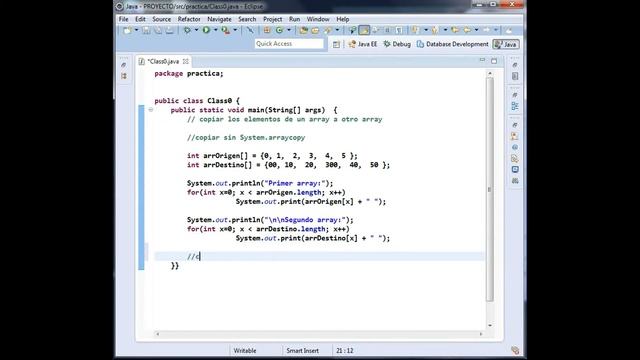Image resolution: width=640 pixels, height=360 pixels.
Task: Collapse the main method fold marker
Action: click(x=151, y=110)
